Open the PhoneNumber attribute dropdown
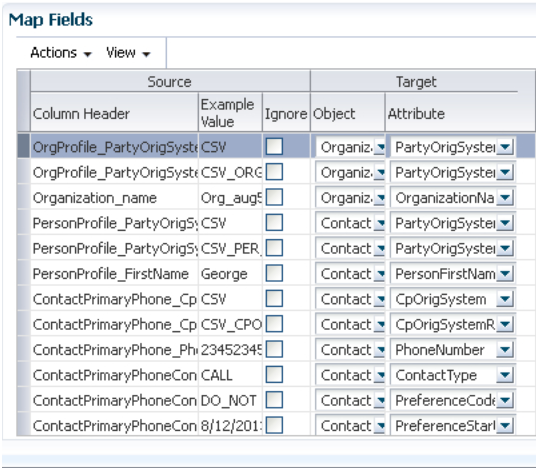 (505, 350)
